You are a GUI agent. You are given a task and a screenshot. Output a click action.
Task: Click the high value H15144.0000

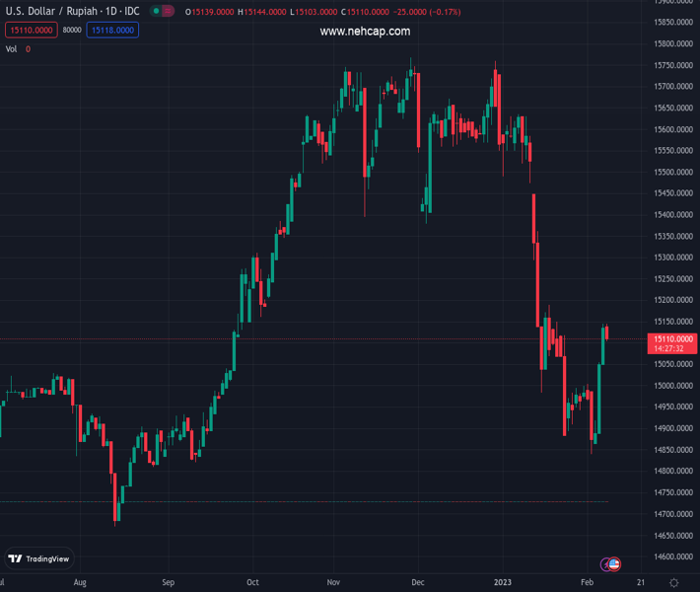pyautogui.click(x=261, y=12)
